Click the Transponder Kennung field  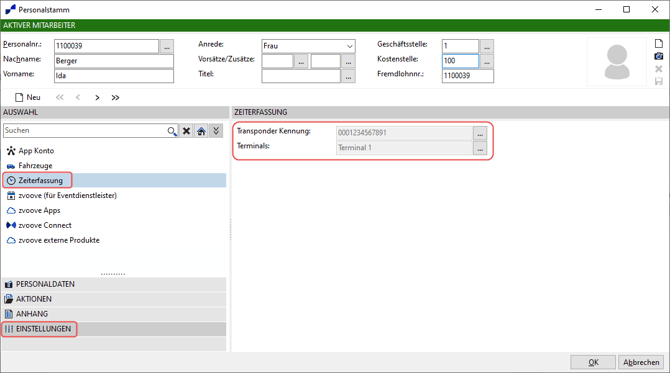404,133
